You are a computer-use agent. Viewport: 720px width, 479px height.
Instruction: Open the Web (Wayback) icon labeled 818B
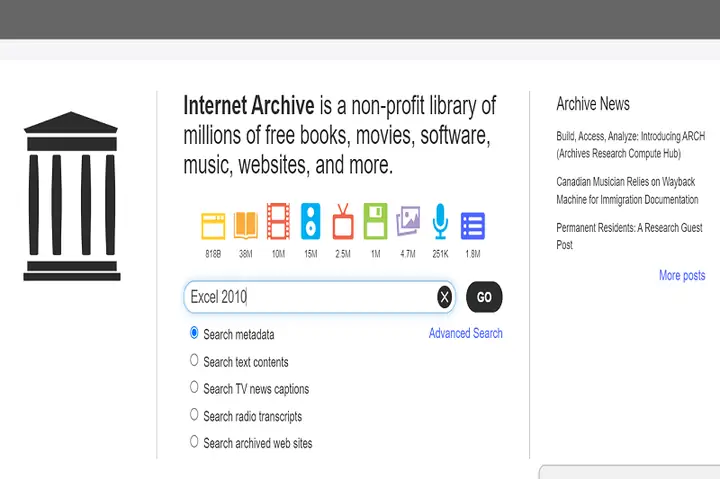(213, 226)
